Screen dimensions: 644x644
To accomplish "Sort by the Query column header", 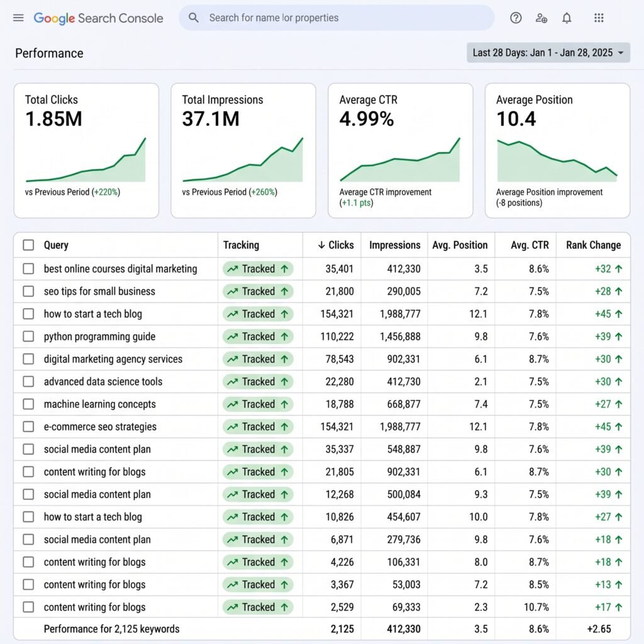I will coord(56,245).
